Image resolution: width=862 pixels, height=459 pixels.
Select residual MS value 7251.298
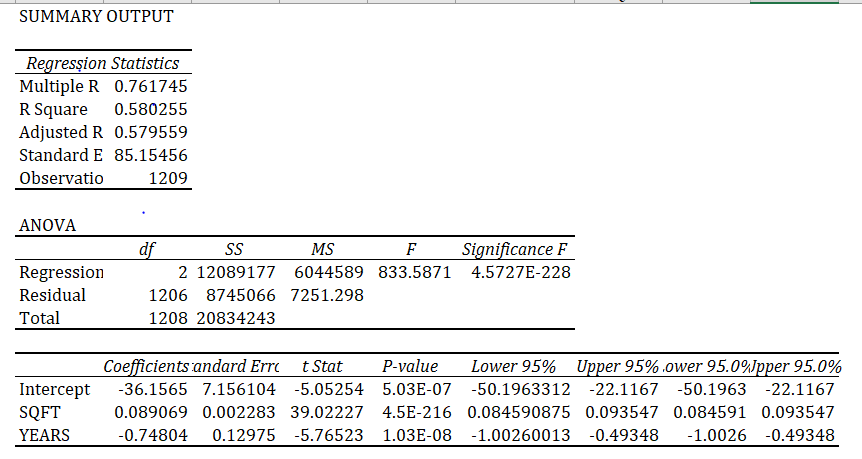327,296
